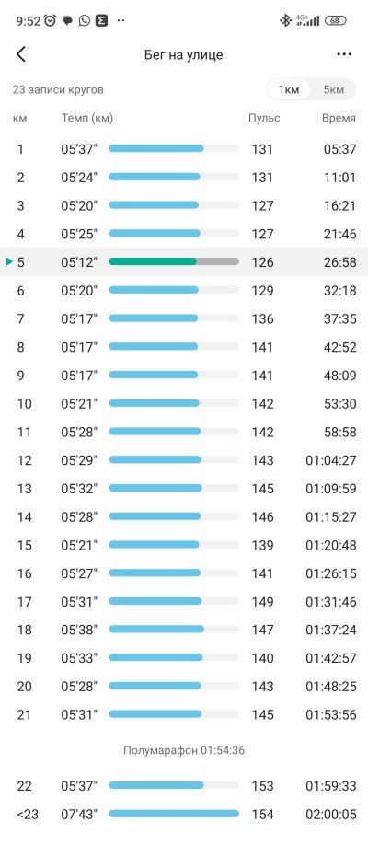Tap the chat bubble notification icon
The image size is (368, 868).
click(x=67, y=21)
